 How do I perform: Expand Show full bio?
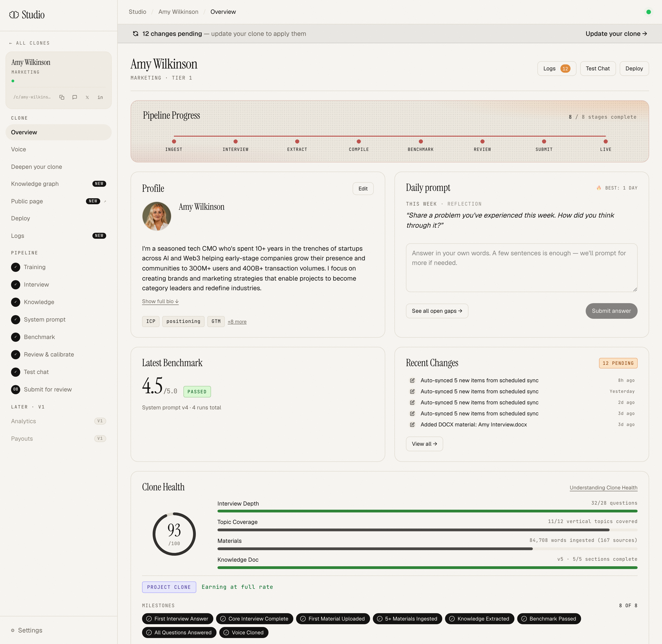point(160,301)
